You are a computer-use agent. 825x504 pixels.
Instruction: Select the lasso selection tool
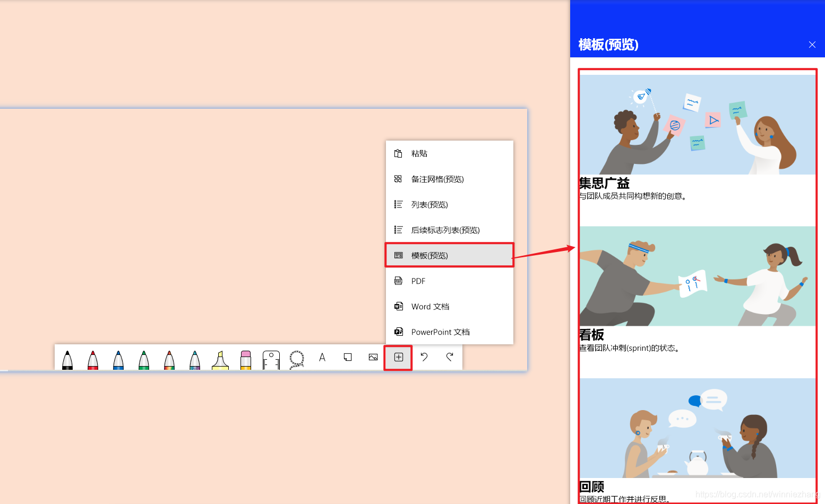click(x=297, y=359)
